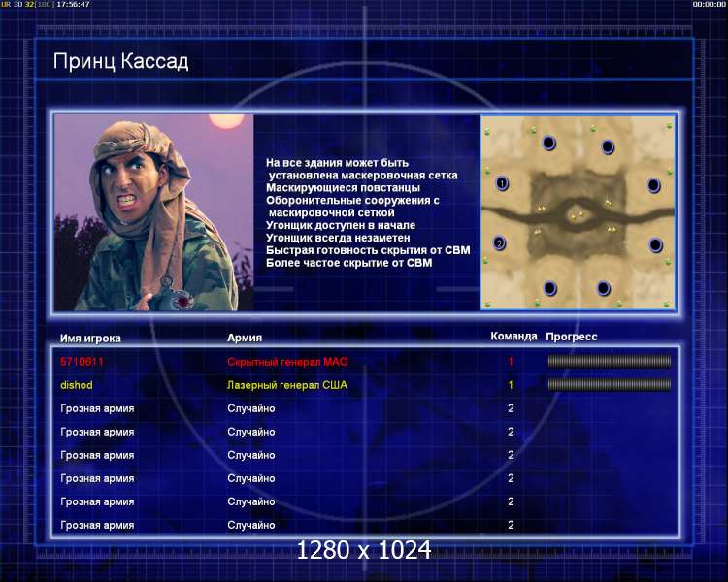Click line "На все здания может быть"
The height and width of the screenshot is (582, 728).
(337, 163)
